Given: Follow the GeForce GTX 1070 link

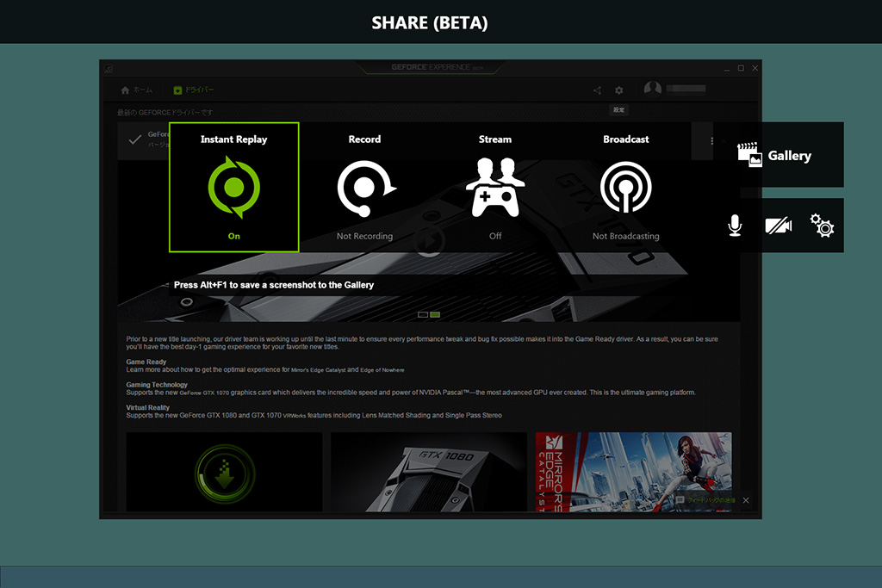Looking at the screenshot, I should [204, 393].
